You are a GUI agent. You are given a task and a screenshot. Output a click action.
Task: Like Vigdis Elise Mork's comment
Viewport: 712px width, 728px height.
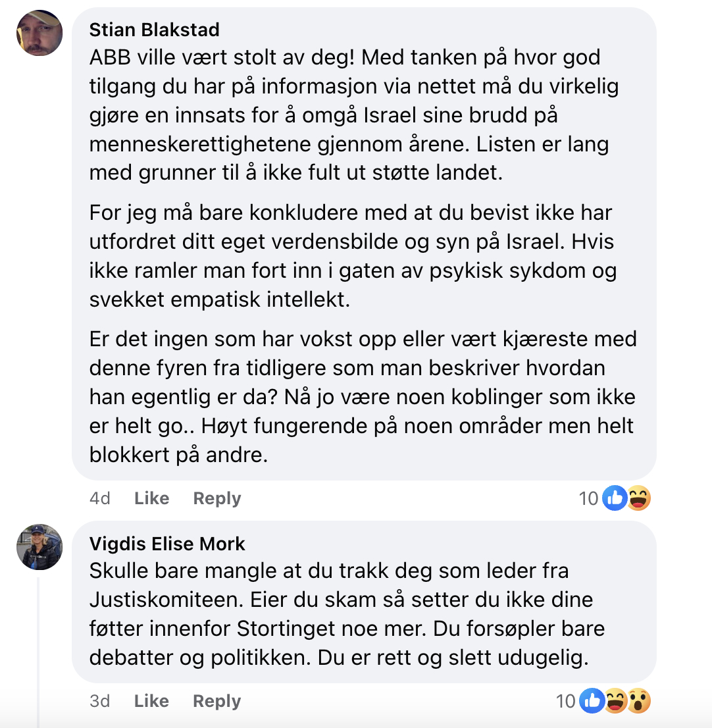[151, 702]
